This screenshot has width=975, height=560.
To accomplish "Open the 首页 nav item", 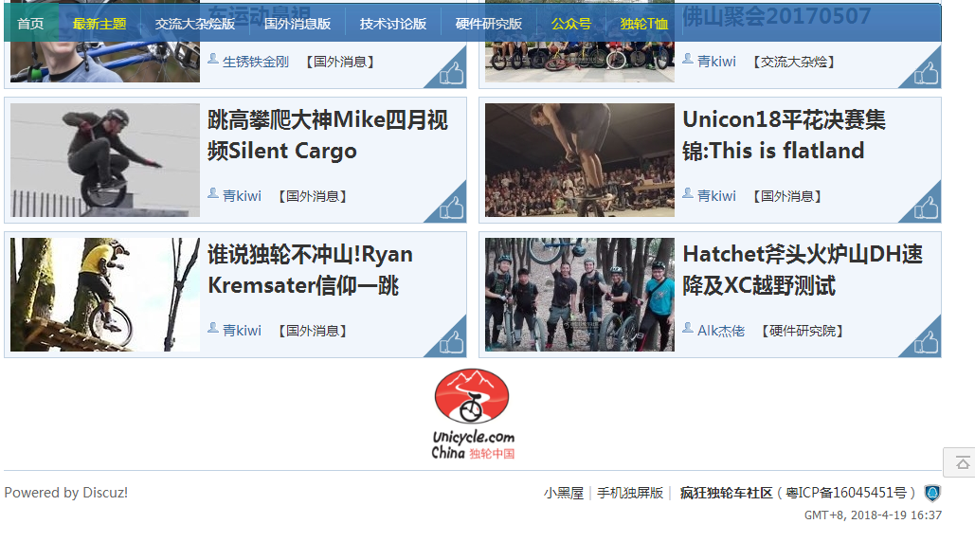I will tap(30, 24).
